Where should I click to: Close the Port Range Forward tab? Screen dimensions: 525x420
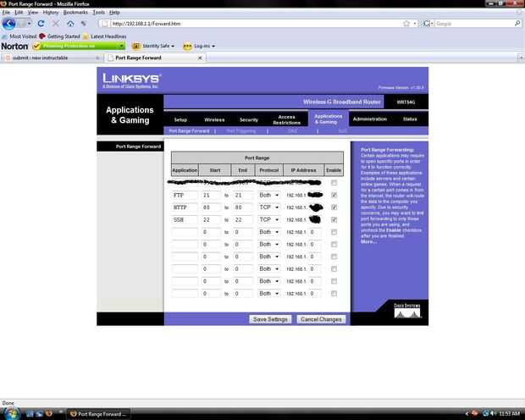click(x=200, y=58)
